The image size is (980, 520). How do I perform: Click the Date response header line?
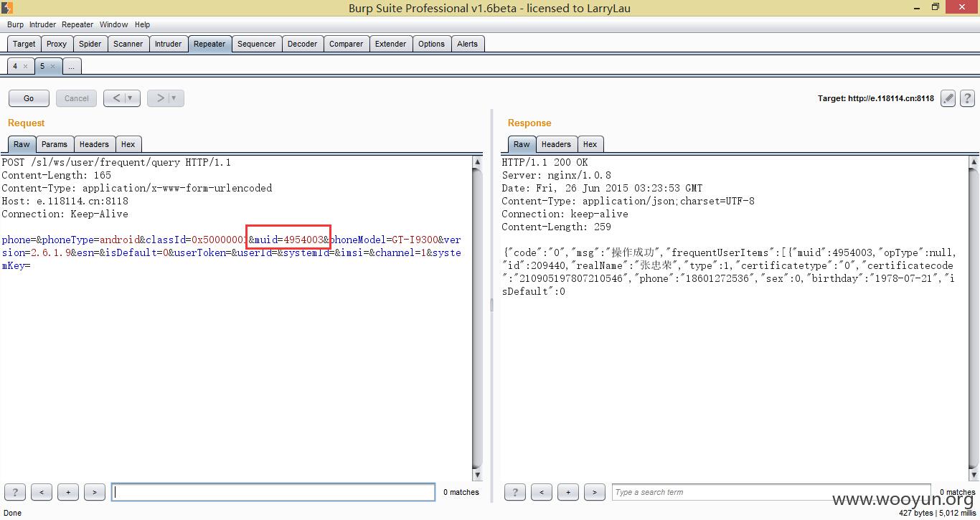tap(602, 189)
